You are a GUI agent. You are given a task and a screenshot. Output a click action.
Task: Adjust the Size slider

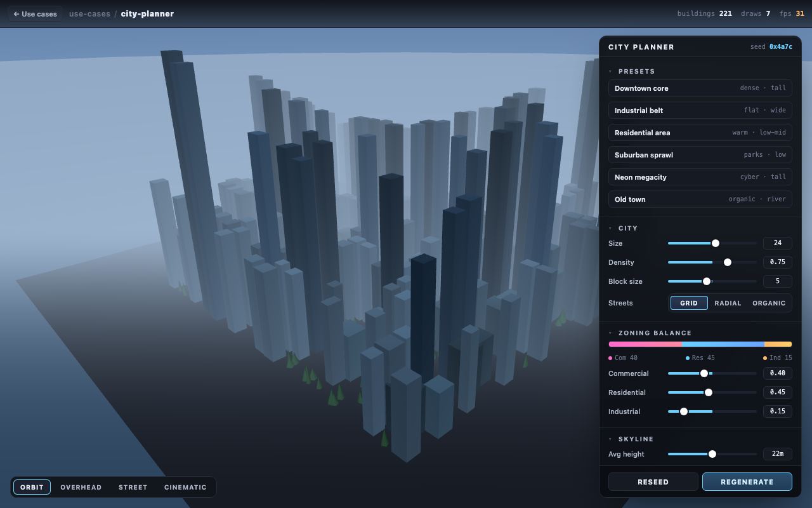point(712,243)
